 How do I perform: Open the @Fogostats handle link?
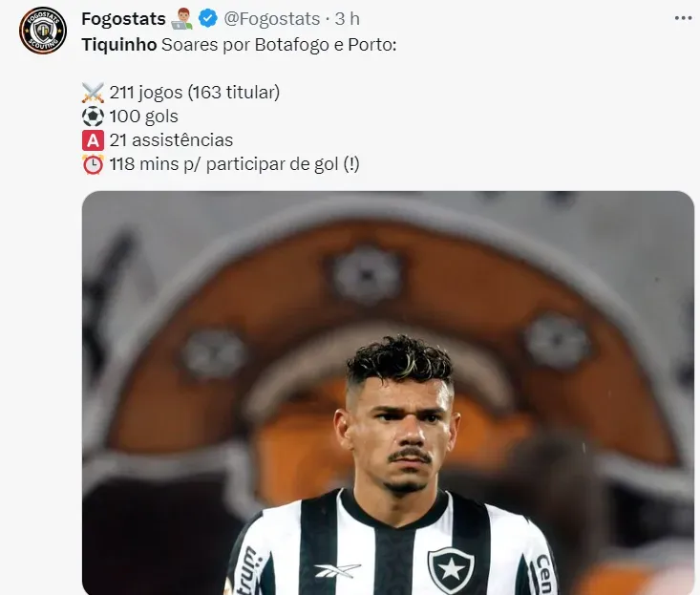(x=271, y=19)
